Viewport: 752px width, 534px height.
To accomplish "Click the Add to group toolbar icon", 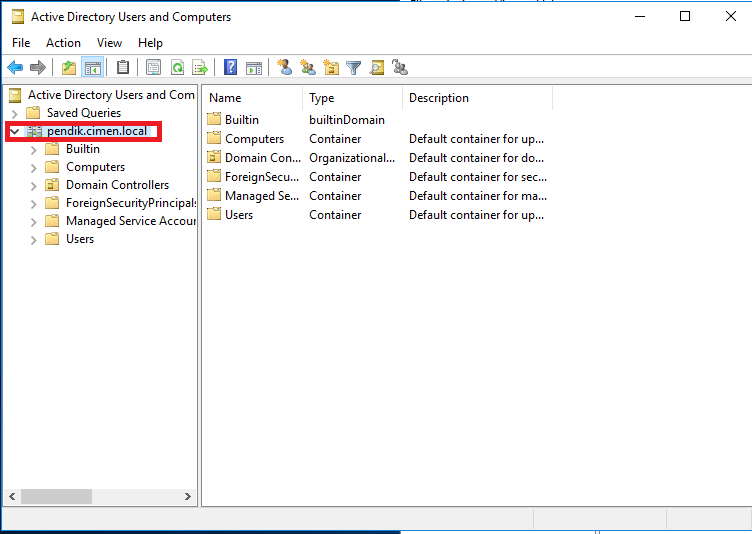I will [400, 68].
